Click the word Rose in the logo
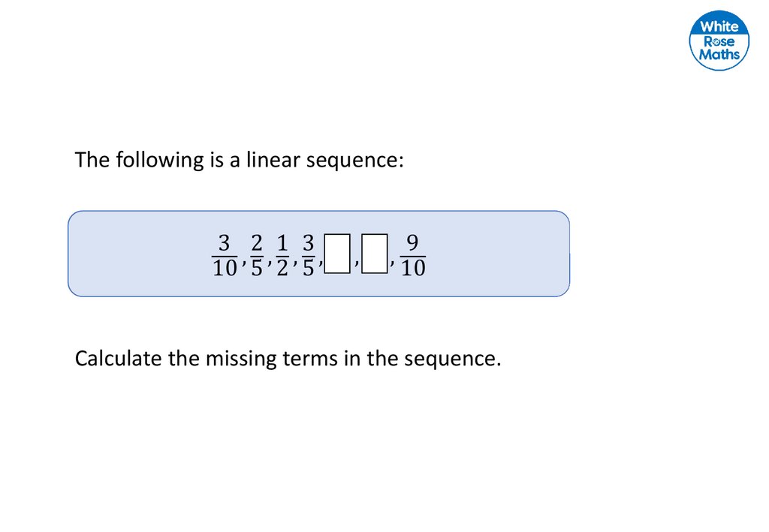Image resolution: width=769 pixels, height=532 pixels. (719, 41)
